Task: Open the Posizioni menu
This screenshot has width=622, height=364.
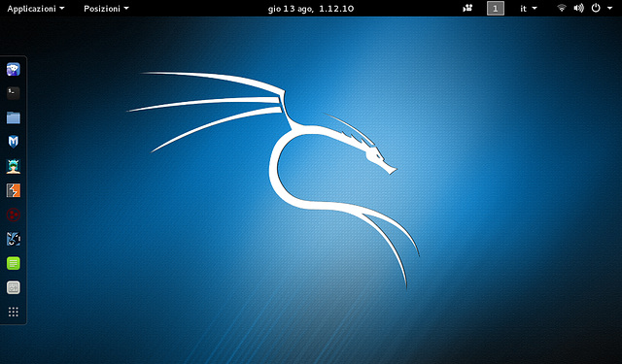Action: click(x=106, y=9)
